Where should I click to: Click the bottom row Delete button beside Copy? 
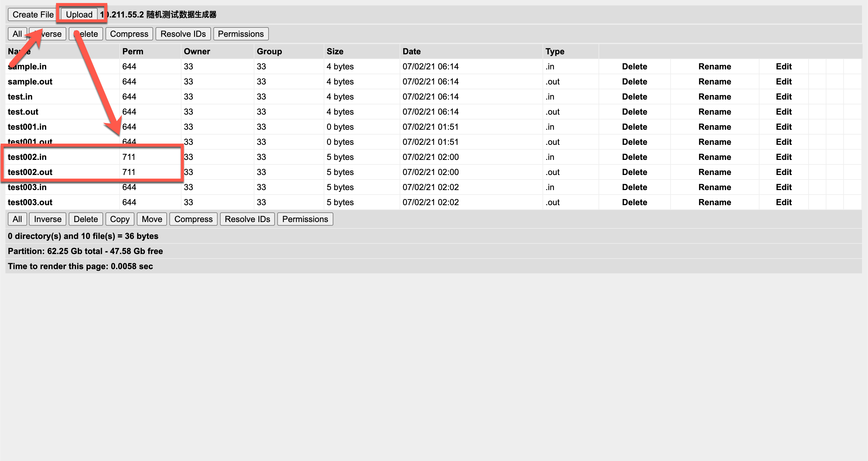point(86,219)
